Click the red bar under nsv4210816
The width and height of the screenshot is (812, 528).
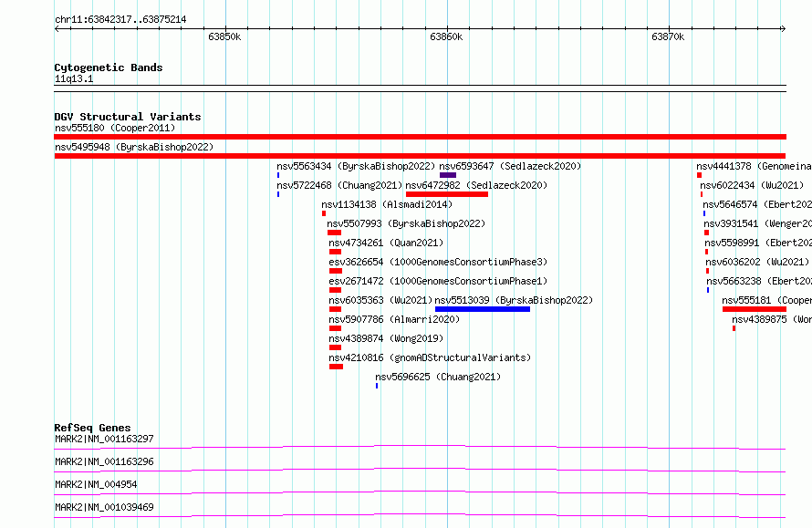click(336, 367)
